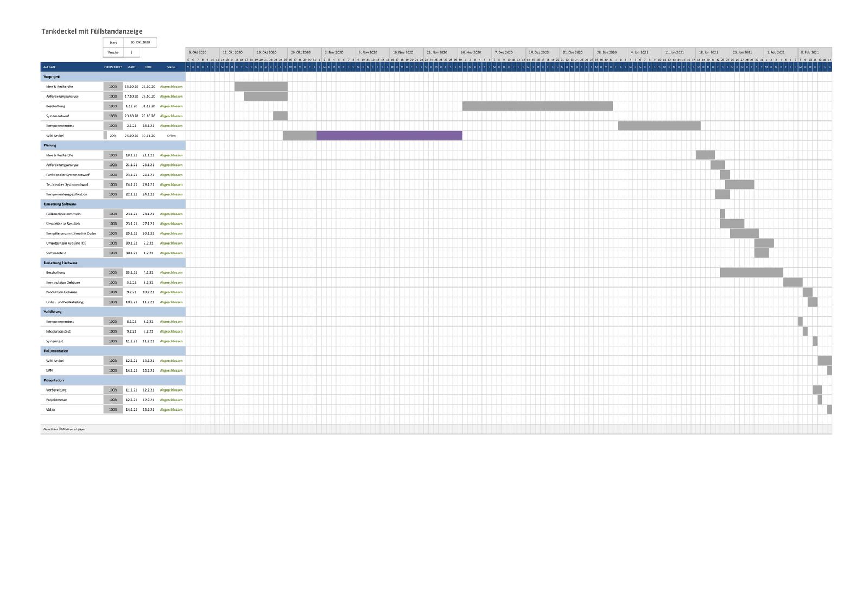Screen dimensions: 868x613
Task: Select the 20% progress cell
Action: point(113,136)
